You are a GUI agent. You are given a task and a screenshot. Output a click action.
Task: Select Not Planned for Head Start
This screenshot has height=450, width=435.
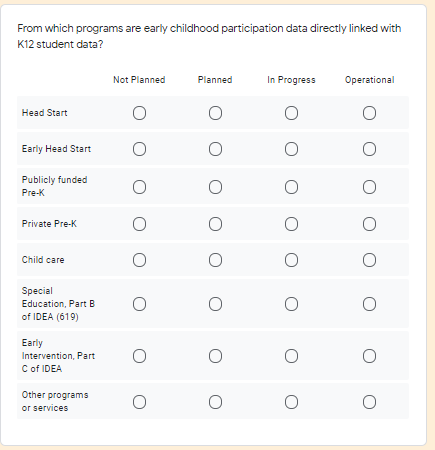(139, 113)
